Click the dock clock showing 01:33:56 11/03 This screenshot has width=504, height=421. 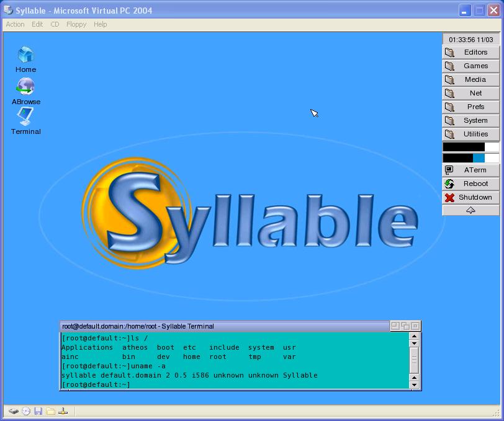point(471,40)
